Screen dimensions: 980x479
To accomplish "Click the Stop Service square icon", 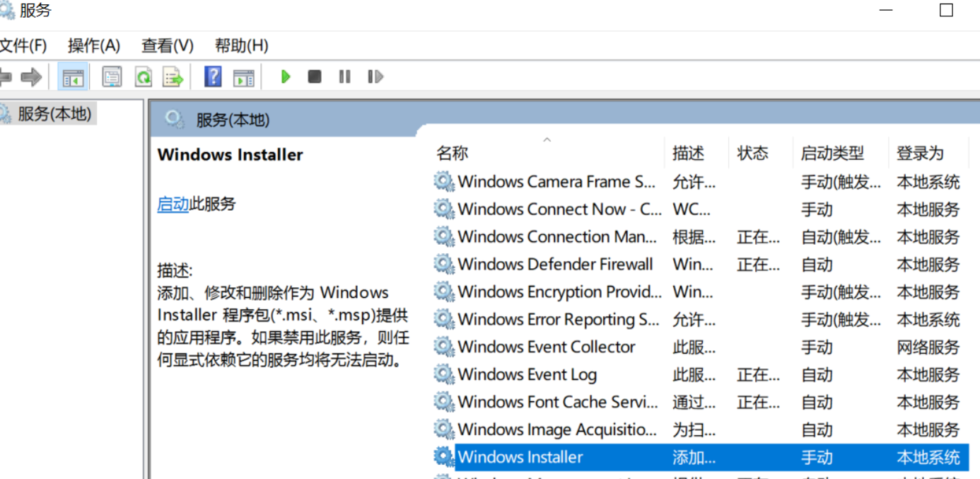I will coord(315,76).
